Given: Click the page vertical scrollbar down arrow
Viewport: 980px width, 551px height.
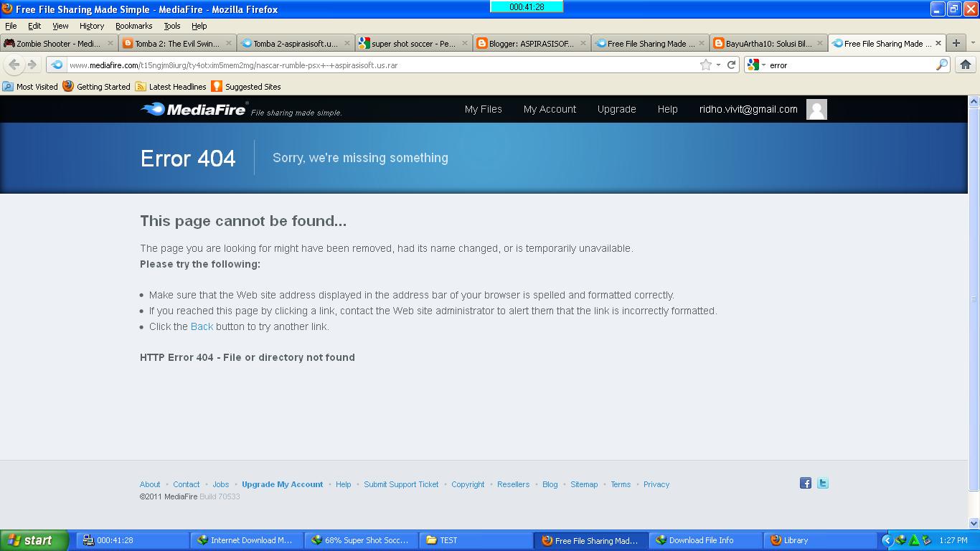Looking at the screenshot, I should click(974, 523).
